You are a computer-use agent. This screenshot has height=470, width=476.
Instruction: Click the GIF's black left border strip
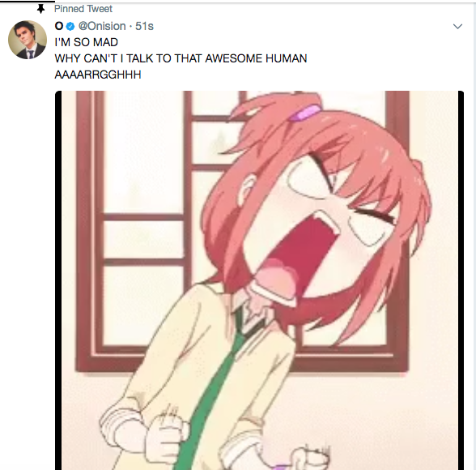(x=58, y=280)
